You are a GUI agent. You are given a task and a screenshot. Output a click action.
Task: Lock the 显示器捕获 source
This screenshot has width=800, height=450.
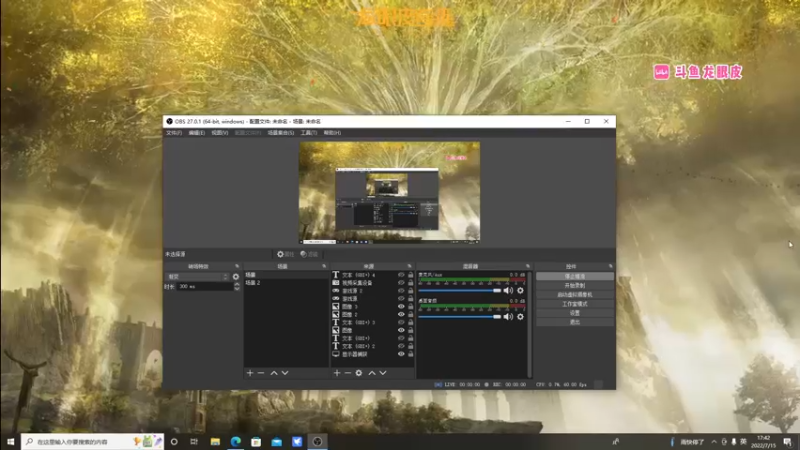point(410,354)
